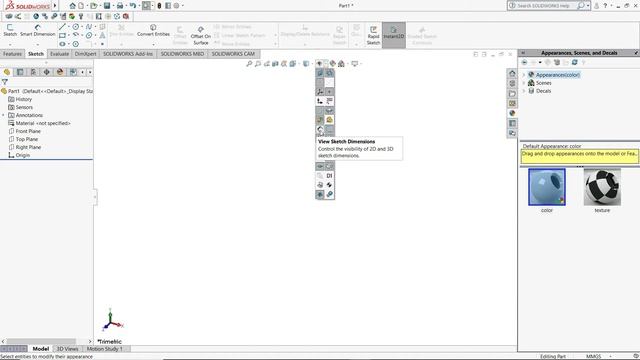Open the SOLIDWORKS Add-Ins tab
This screenshot has height=360, width=640.
128,54
